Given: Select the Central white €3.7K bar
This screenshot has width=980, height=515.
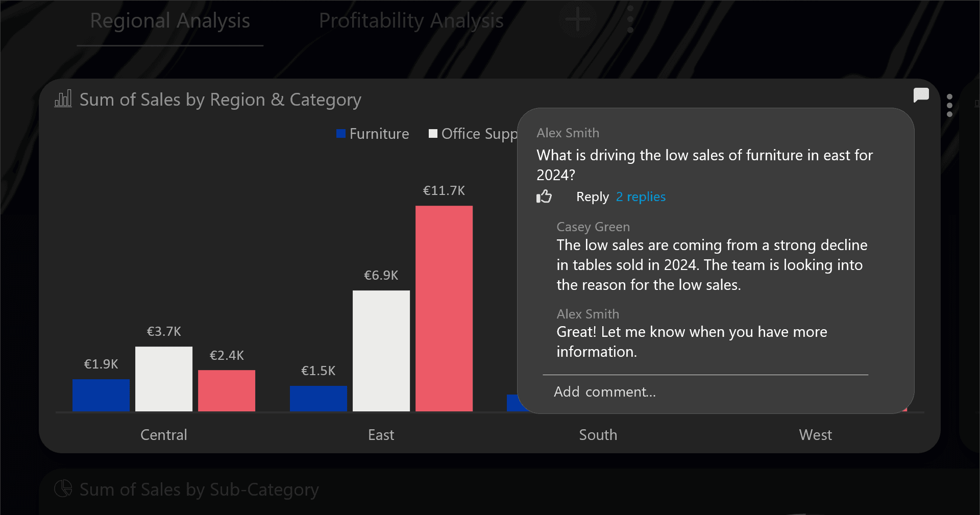Looking at the screenshot, I should click(164, 379).
